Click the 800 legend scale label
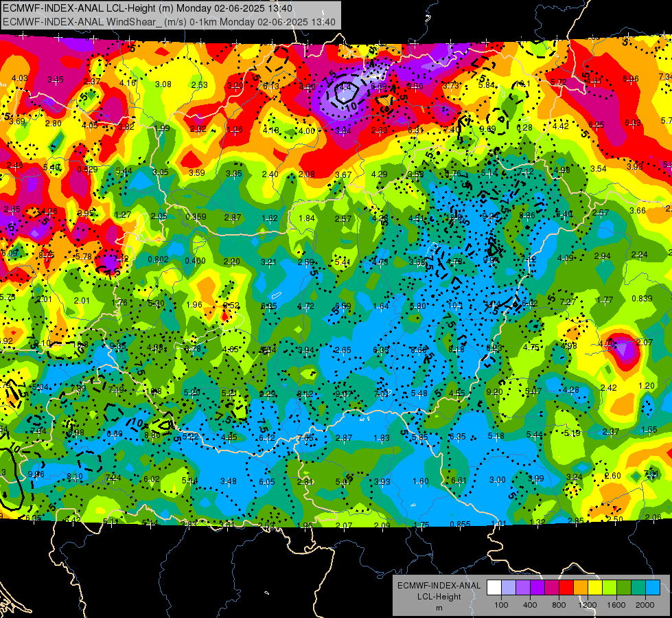The image size is (672, 618). pos(559,605)
